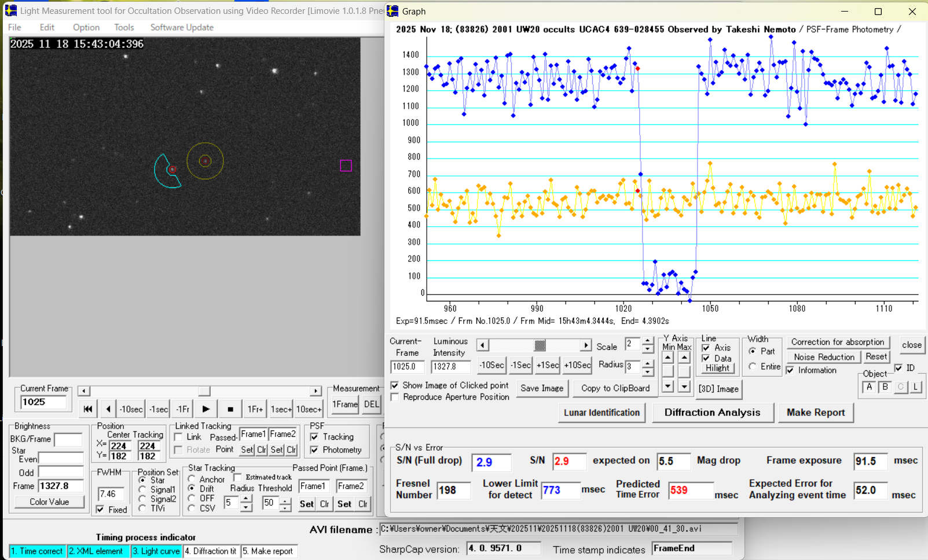Viewport: 928px width, 560px height.
Task: Increase the Scale value with up arrow
Action: (648, 341)
